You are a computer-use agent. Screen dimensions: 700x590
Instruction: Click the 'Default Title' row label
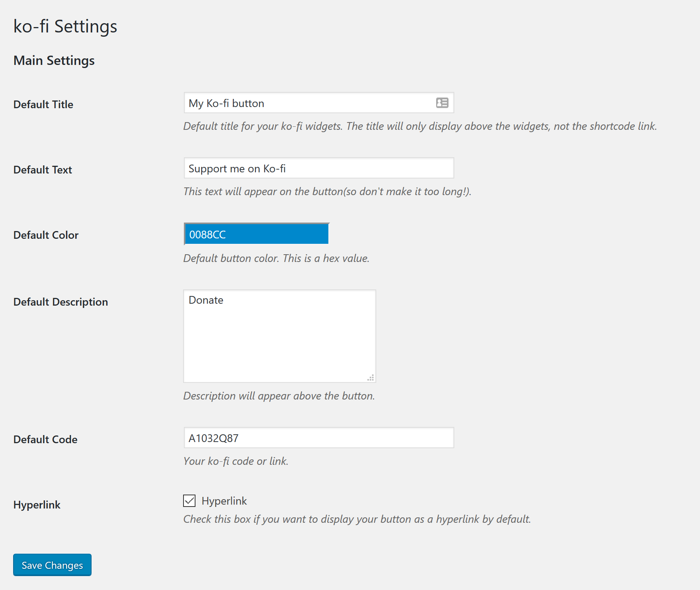[43, 104]
